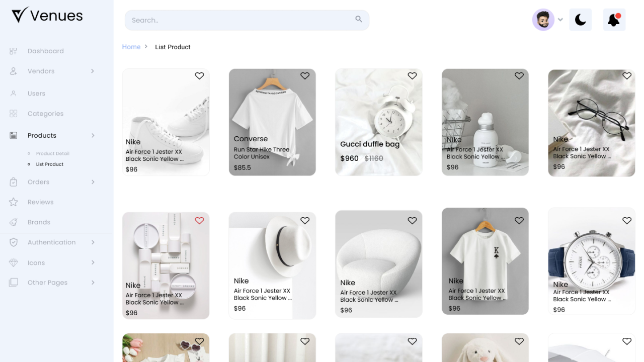Favorite the Nike white sneakers product
The image size is (644, 362).
pyautogui.click(x=200, y=76)
